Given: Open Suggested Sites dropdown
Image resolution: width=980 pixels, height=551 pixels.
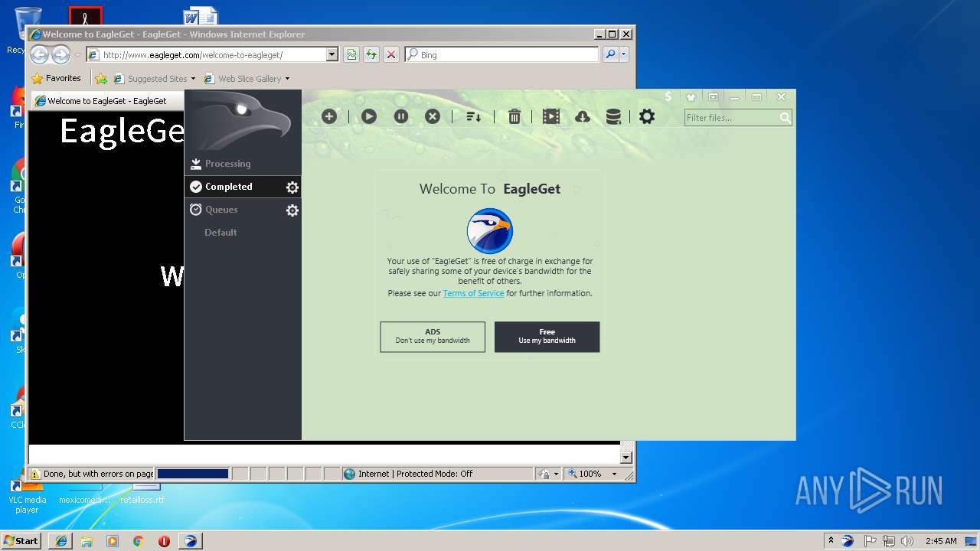Looking at the screenshot, I should click(x=155, y=78).
